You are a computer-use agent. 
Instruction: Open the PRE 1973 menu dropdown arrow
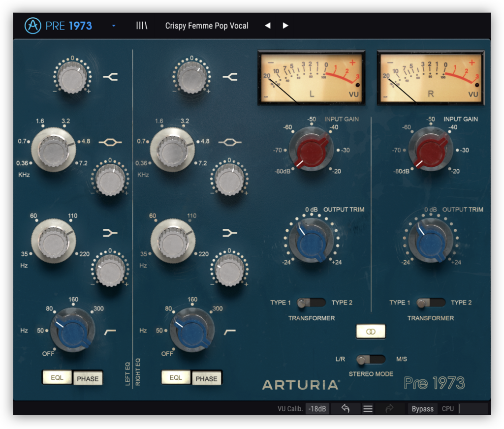pyautogui.click(x=114, y=26)
